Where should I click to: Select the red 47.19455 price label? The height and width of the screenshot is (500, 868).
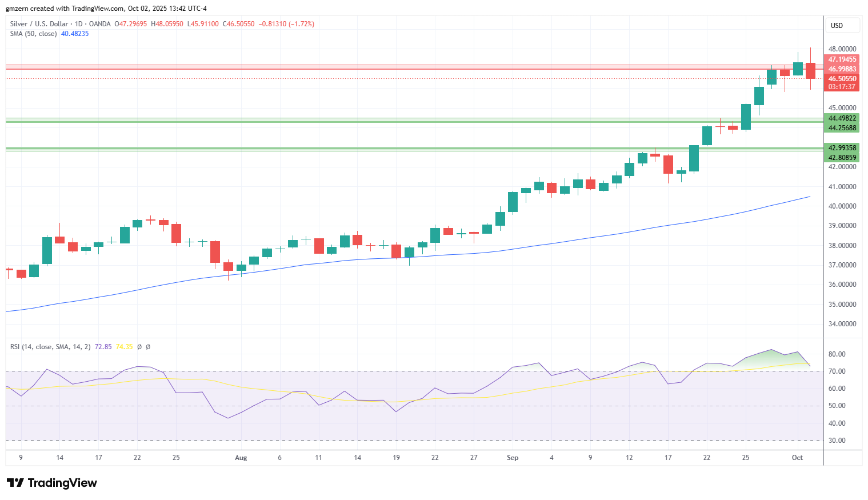(842, 59)
